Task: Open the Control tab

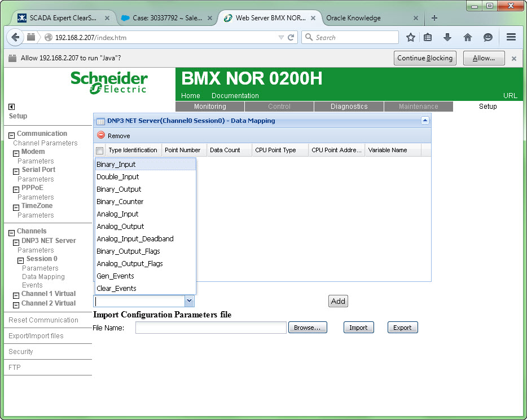Action: pyautogui.click(x=279, y=107)
